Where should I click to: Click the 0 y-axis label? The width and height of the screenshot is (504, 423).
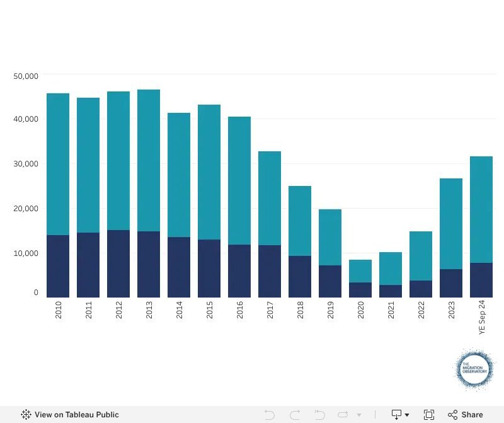pyautogui.click(x=36, y=293)
